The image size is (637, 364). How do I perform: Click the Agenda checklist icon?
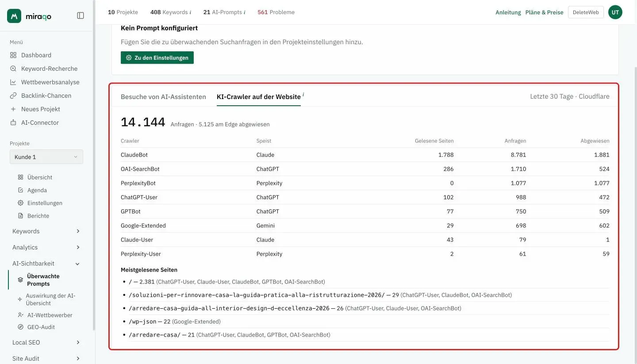[x=20, y=190]
